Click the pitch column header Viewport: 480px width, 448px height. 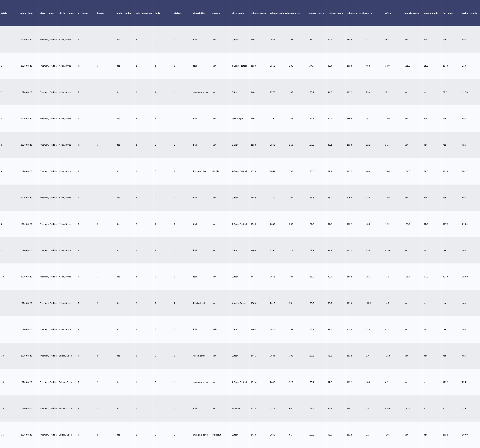tap(4, 13)
